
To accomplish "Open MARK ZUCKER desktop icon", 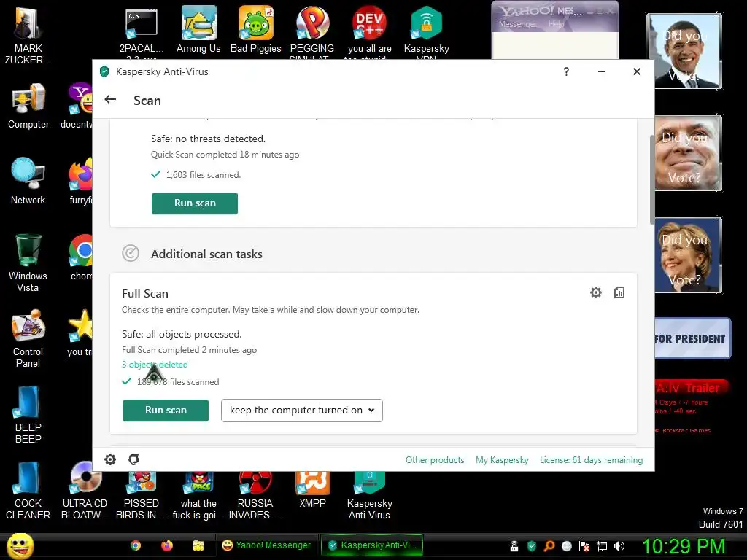I will click(28, 35).
